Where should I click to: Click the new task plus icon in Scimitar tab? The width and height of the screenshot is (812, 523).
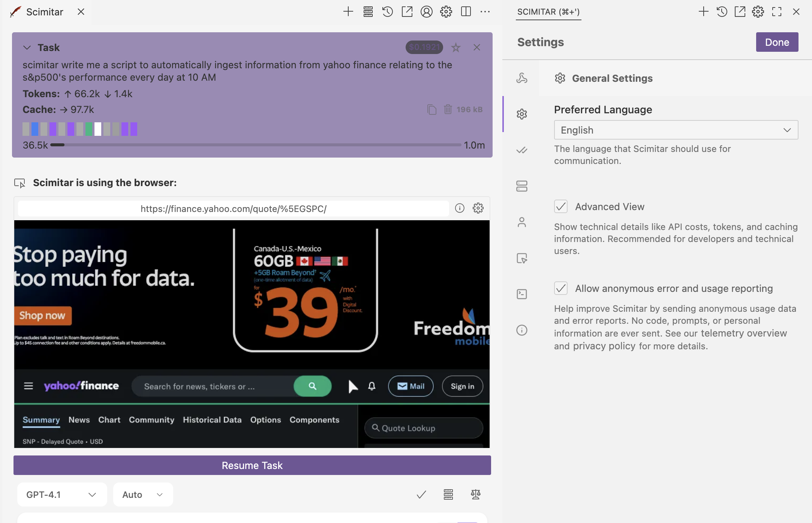coord(348,12)
